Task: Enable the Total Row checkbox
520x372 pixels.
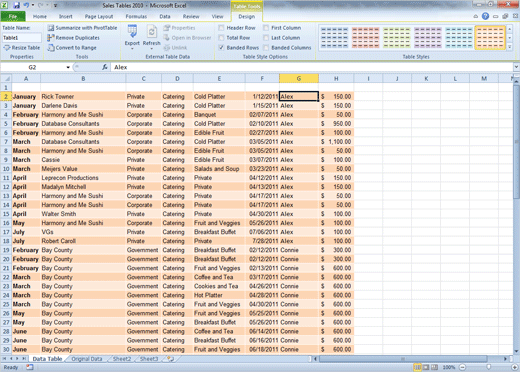Action: pos(221,38)
